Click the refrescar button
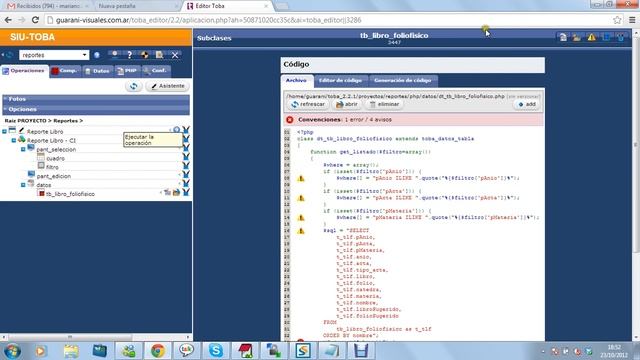 pyautogui.click(x=308, y=104)
